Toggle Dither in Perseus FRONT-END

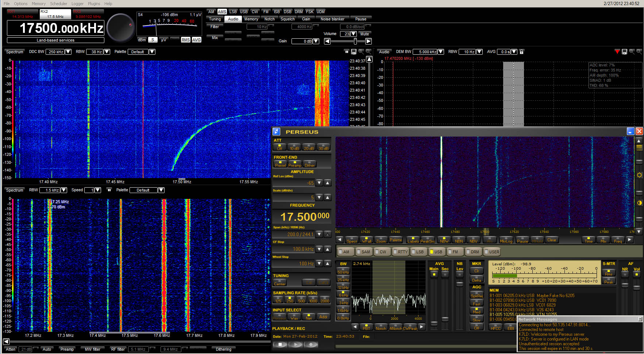(x=309, y=164)
